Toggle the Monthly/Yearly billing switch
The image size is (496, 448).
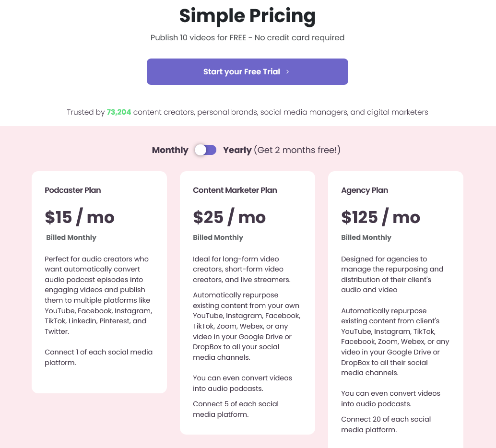click(205, 150)
